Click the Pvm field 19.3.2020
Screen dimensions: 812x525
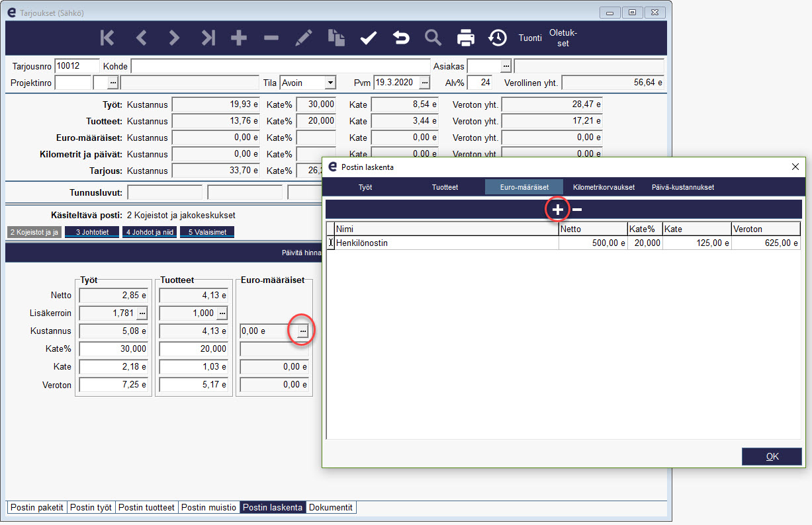pos(396,83)
